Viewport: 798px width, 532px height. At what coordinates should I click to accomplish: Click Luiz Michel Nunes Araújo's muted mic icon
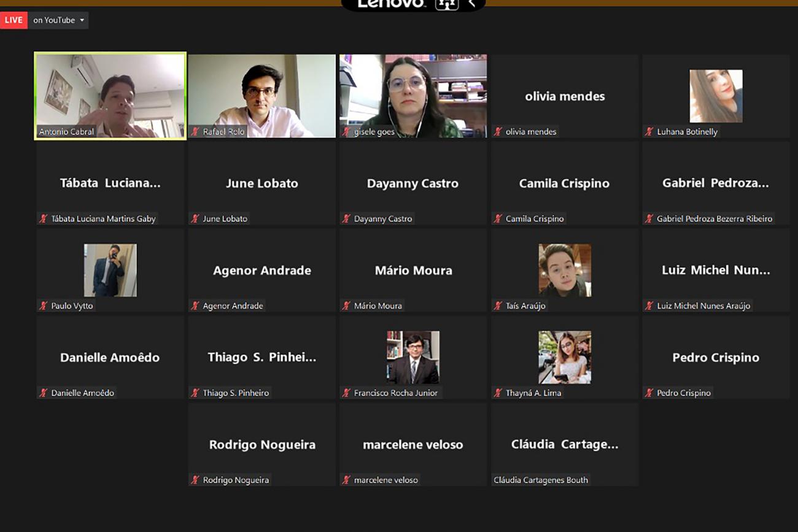click(x=649, y=306)
